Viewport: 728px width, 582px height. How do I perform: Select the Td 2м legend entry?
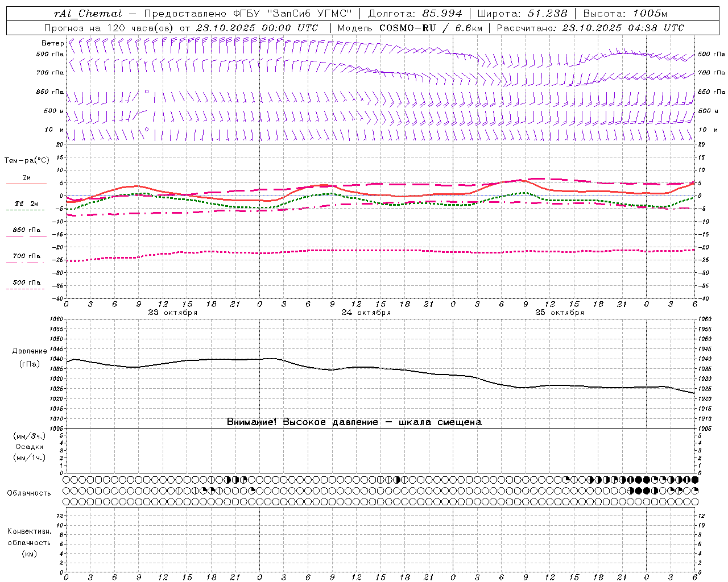(26, 203)
